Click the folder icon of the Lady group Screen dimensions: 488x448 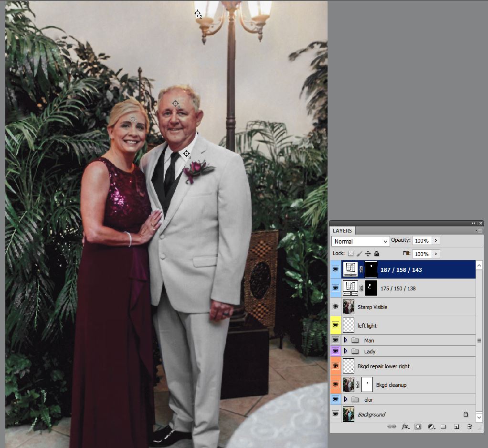pos(355,351)
